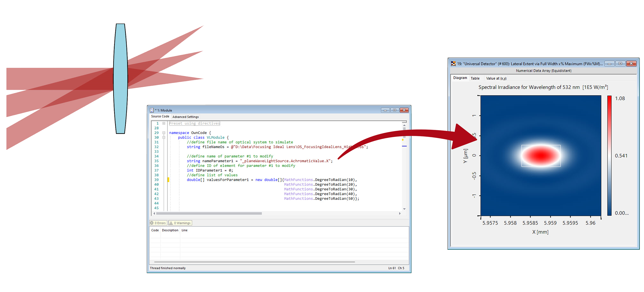Toggle the 0 Warnings filter
Screen dimensions: 644x292
180,223
